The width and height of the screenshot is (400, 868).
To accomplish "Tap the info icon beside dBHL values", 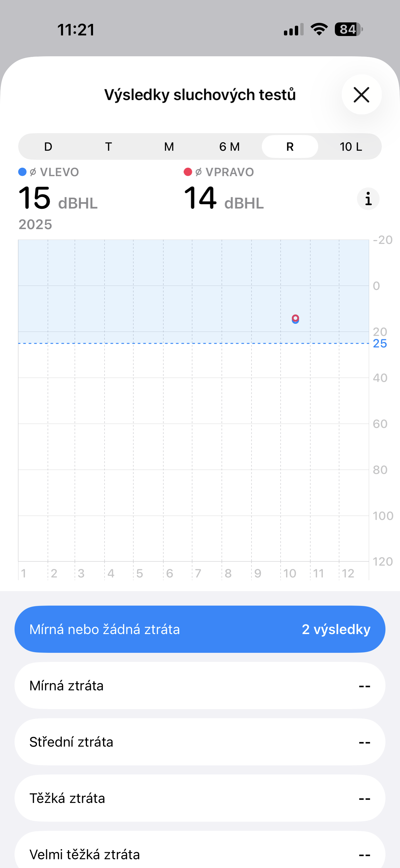I will pyautogui.click(x=368, y=199).
